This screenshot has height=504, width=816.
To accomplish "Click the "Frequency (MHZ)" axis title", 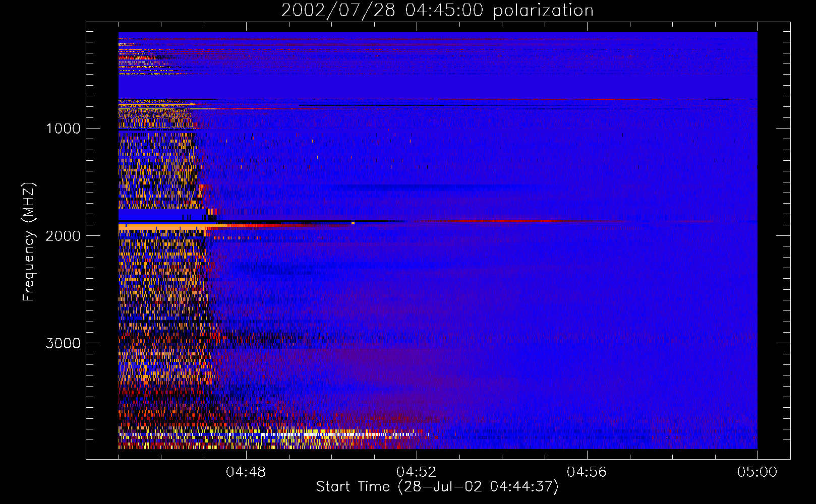I will 29,242.
